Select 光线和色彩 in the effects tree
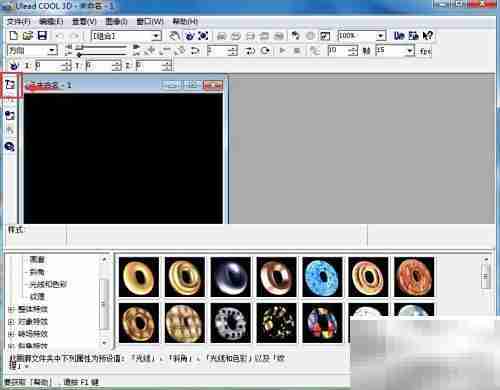This screenshot has width=500, height=390. [48, 284]
